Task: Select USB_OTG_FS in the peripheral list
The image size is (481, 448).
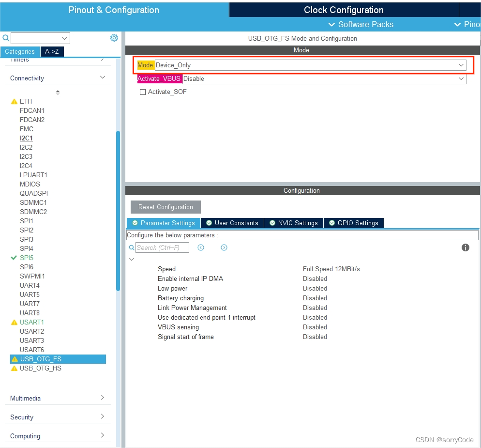Action: click(58, 359)
